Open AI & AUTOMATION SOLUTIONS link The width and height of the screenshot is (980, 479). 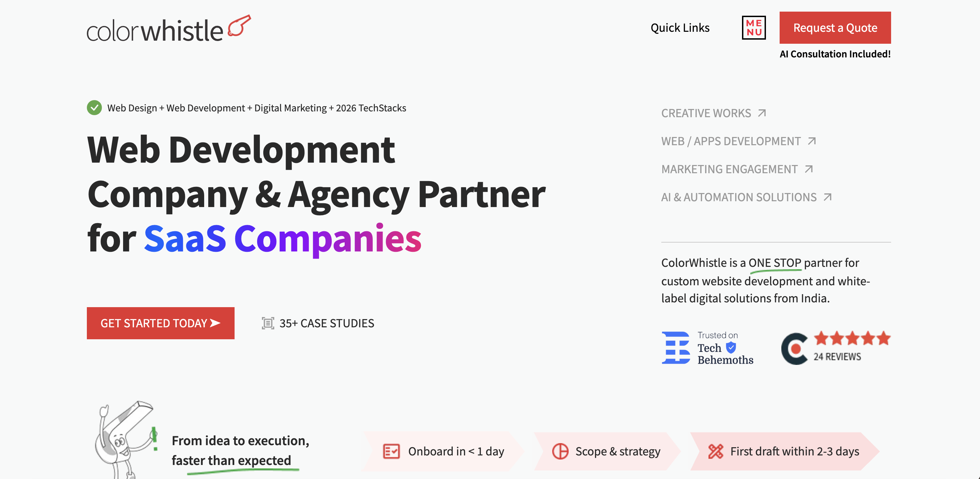click(x=739, y=197)
